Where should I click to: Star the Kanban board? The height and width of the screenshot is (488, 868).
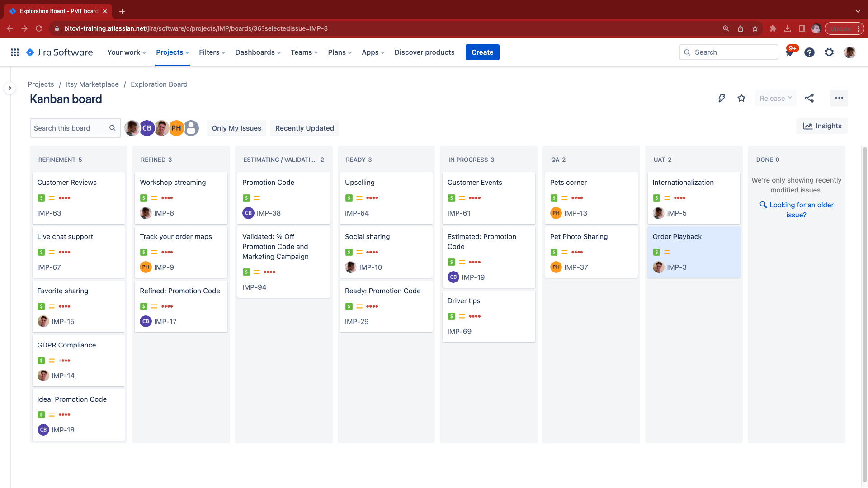click(x=741, y=98)
